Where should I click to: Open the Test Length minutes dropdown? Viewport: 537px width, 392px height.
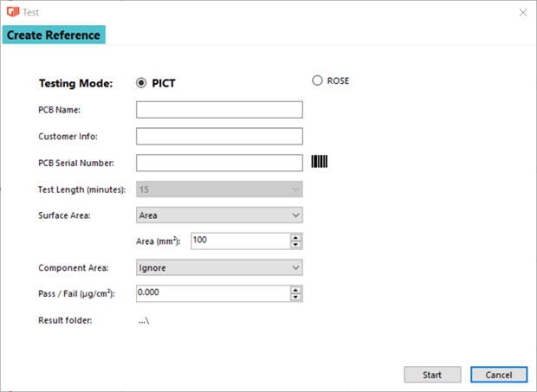pos(219,189)
